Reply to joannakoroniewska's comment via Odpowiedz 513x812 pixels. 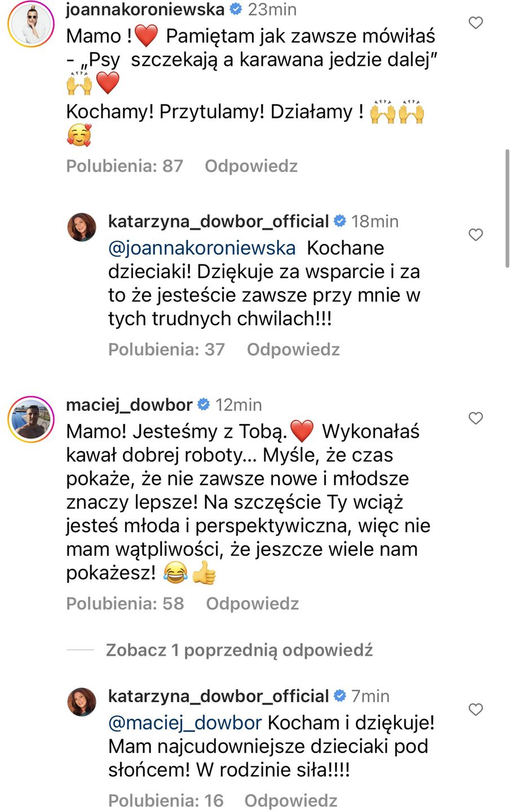(251, 166)
